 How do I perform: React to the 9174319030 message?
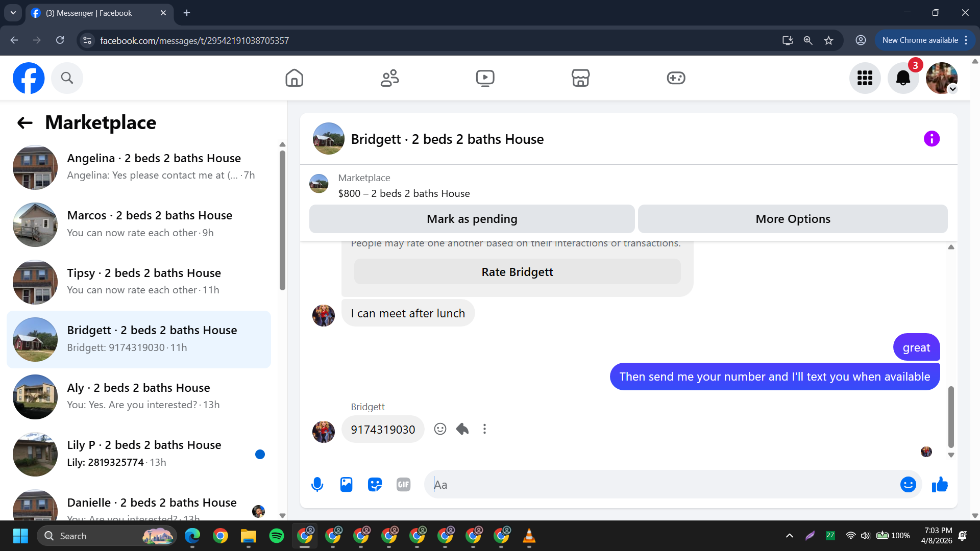[440, 429]
